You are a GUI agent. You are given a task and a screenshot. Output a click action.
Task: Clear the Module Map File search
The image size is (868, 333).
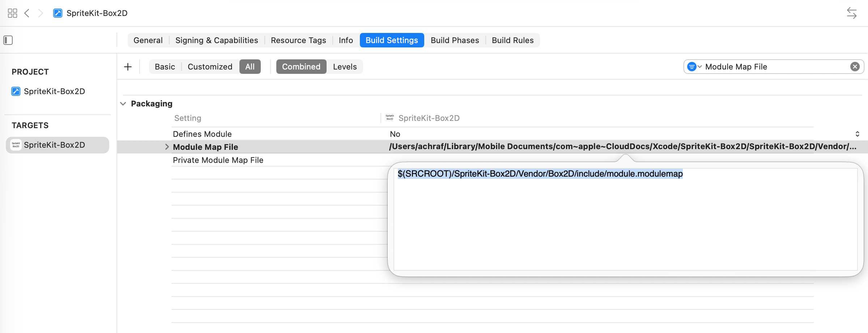855,67
